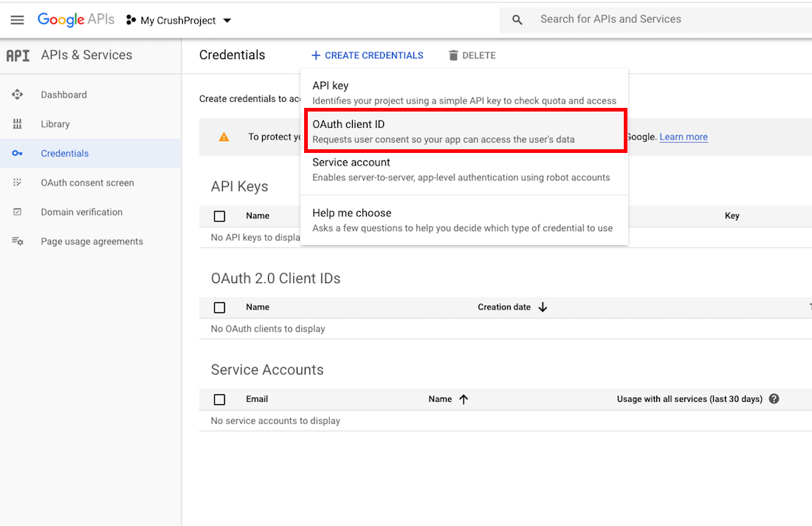Sort OAuth clients by Name column
The image size is (812, 526).
[x=258, y=307]
